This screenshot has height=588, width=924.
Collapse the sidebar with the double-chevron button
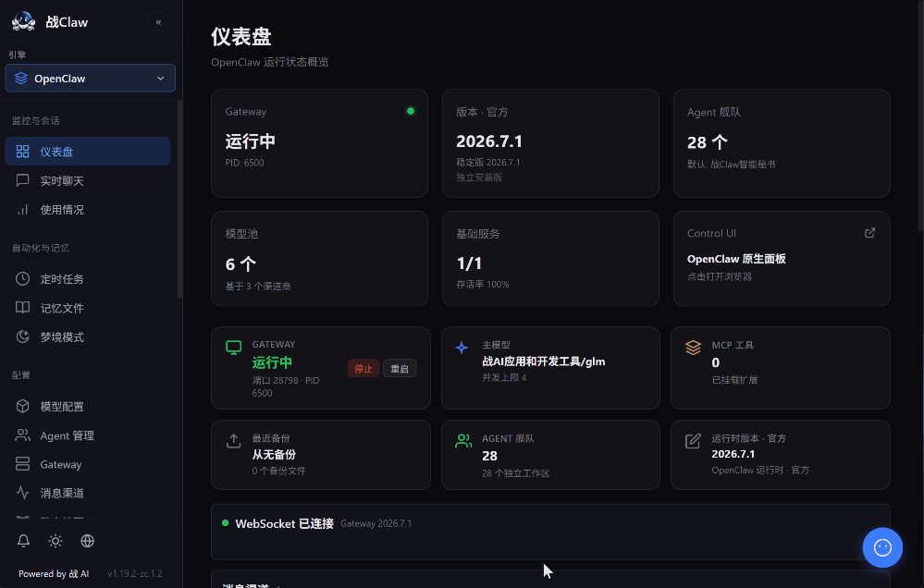pos(158,22)
